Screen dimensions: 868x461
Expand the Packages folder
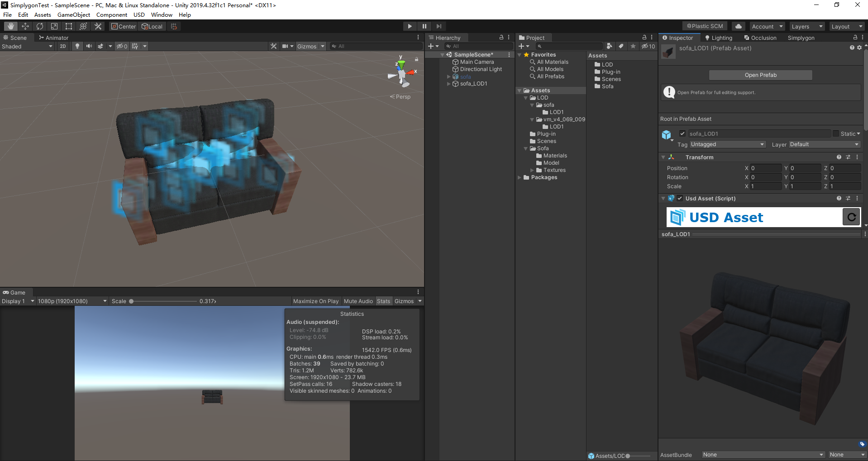click(520, 177)
